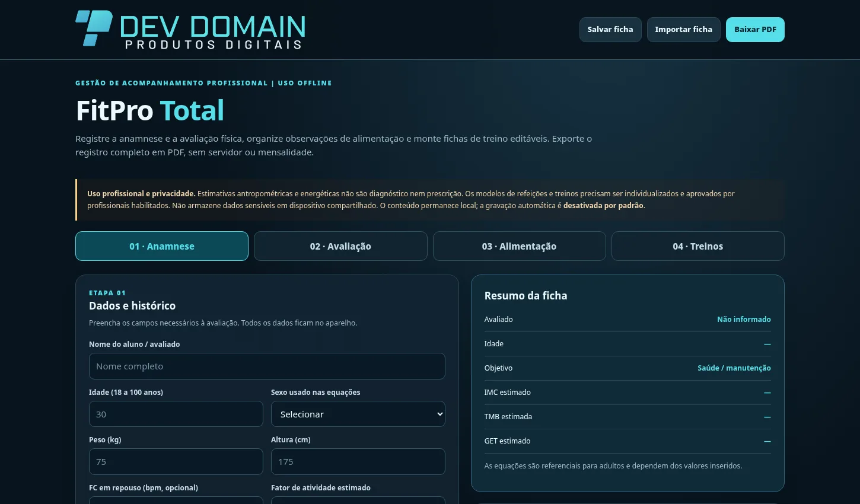This screenshot has height=504, width=860.
Task: Click the Salvar ficha button
Action: 610,30
